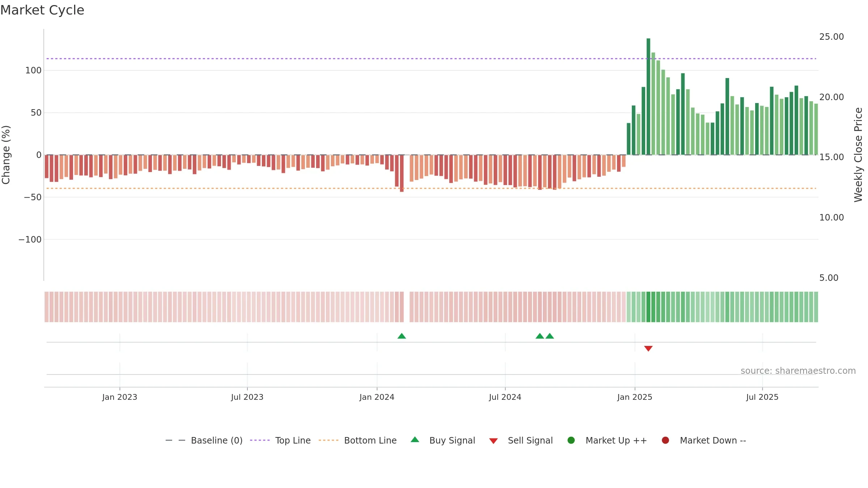Click the purple dotted Top Line legend sample
This screenshot has height=488, width=868.
click(x=260, y=440)
